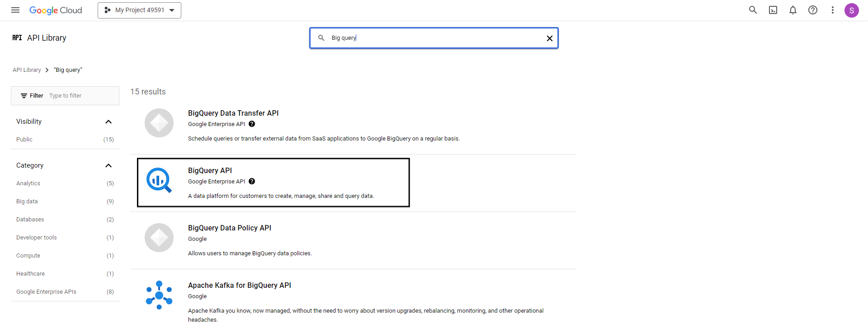
Task: Click the purple S account avatar
Action: (x=852, y=10)
